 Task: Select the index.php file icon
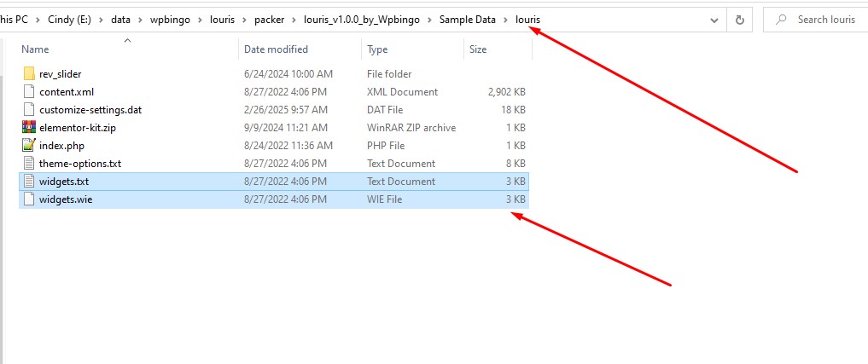pos(29,146)
